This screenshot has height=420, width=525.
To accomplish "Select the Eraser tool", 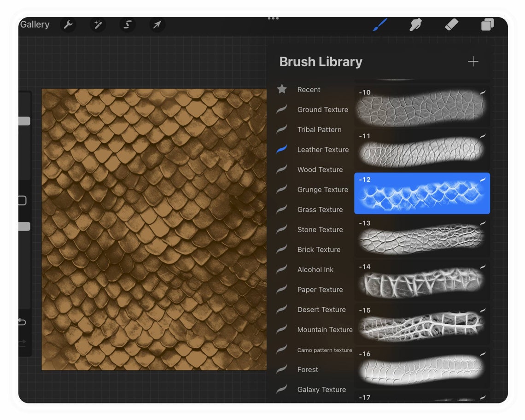I will [x=452, y=25].
